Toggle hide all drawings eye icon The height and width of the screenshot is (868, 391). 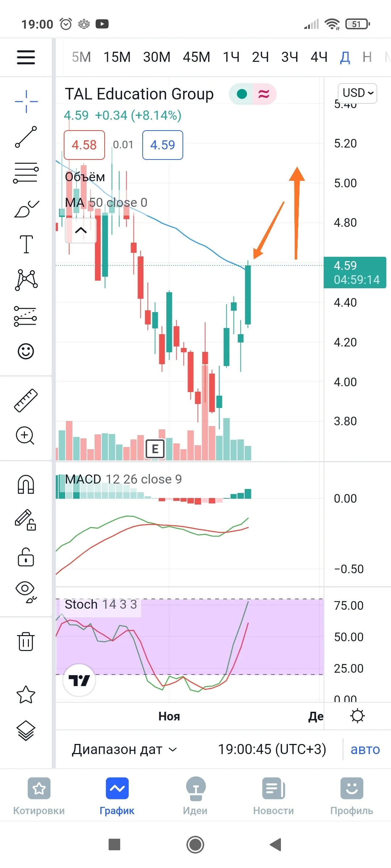tap(26, 592)
